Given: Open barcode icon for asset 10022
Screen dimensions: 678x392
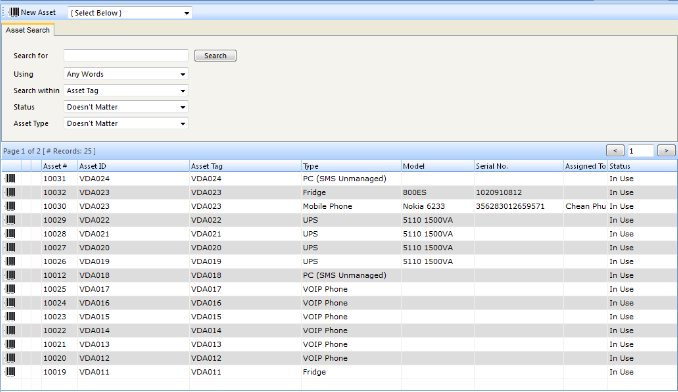Looking at the screenshot, I should pyautogui.click(x=11, y=331).
